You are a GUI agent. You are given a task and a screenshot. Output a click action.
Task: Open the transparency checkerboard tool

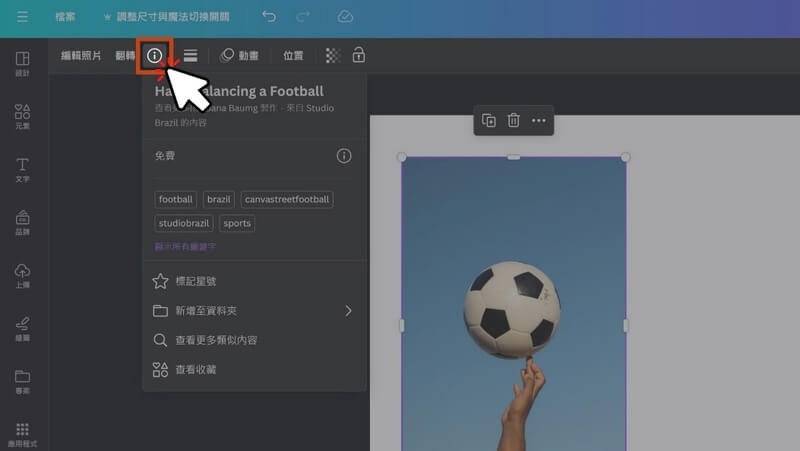[x=333, y=56]
